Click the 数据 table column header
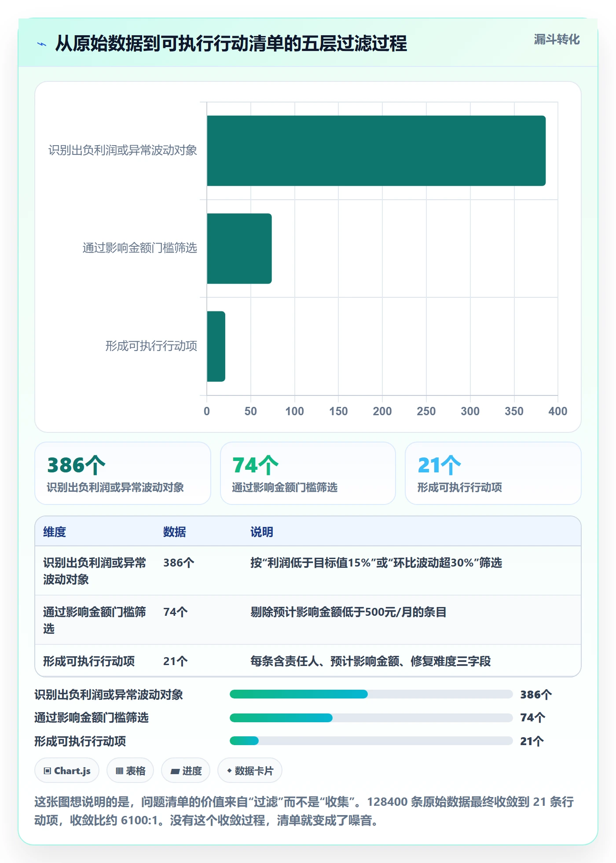Viewport: 616px width, 863px height. (x=175, y=532)
